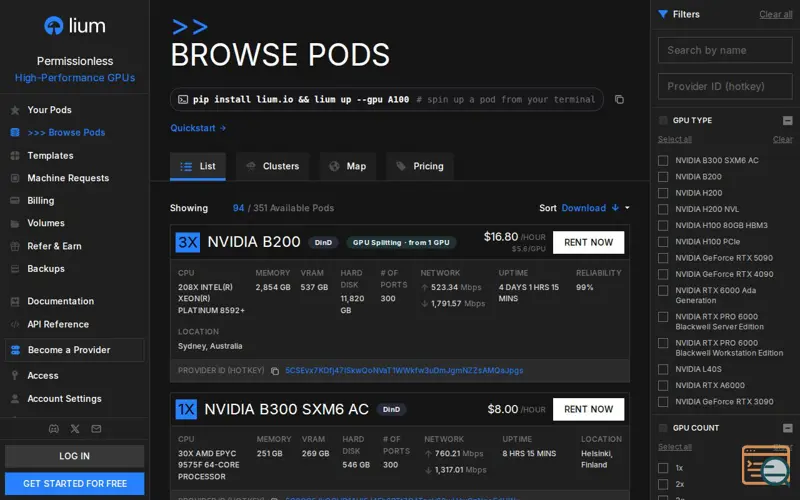Open Your Pods in the sidebar

coord(49,110)
